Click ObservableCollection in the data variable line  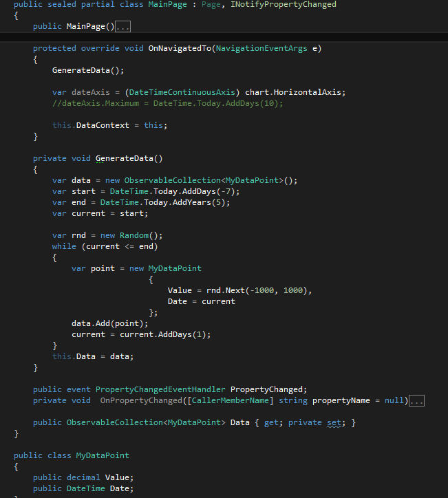point(172,180)
